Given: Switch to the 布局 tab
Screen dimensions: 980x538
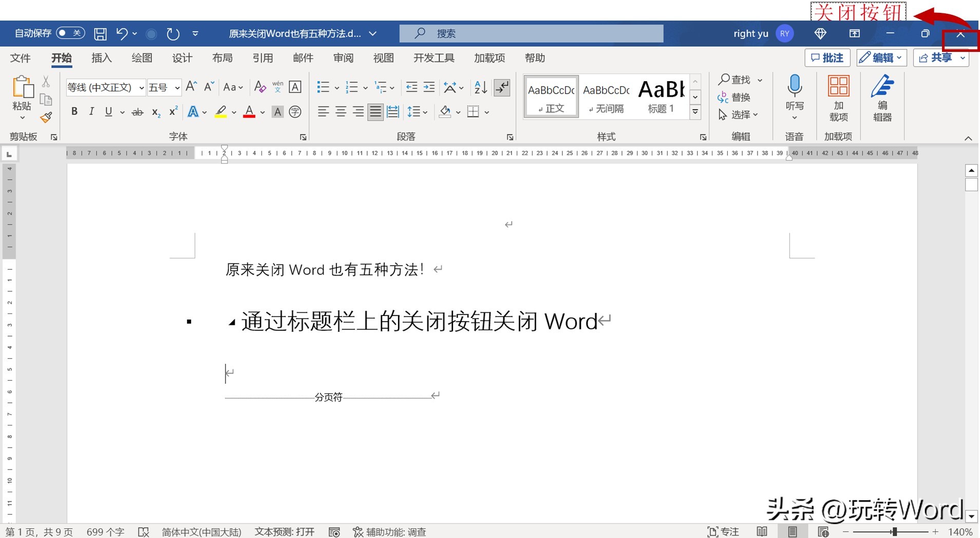Looking at the screenshot, I should coord(222,58).
